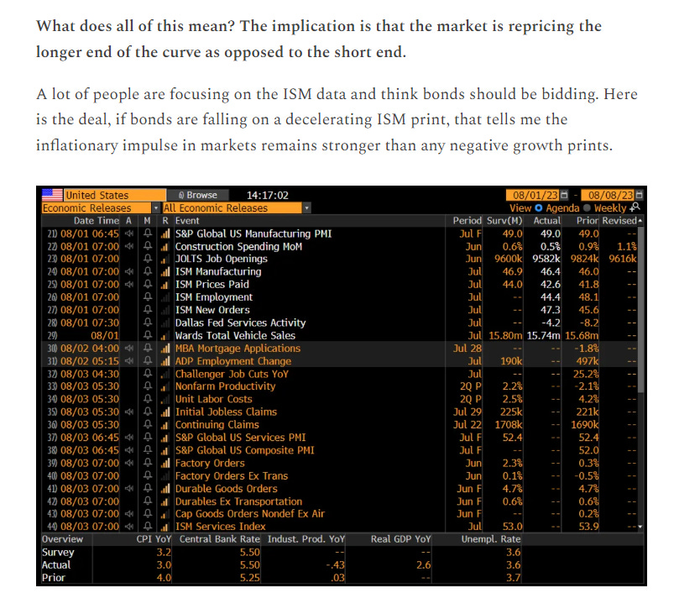Click the alert bell for Factory Orders

148,463
